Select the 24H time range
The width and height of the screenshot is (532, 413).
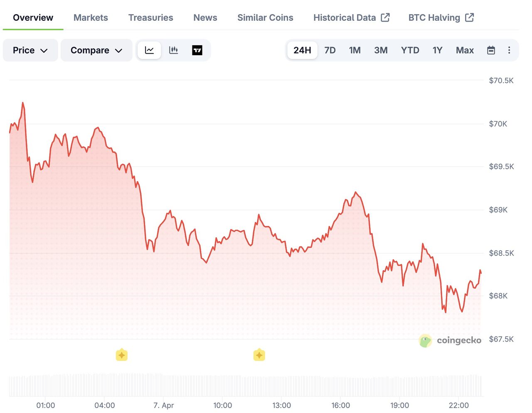tap(302, 50)
